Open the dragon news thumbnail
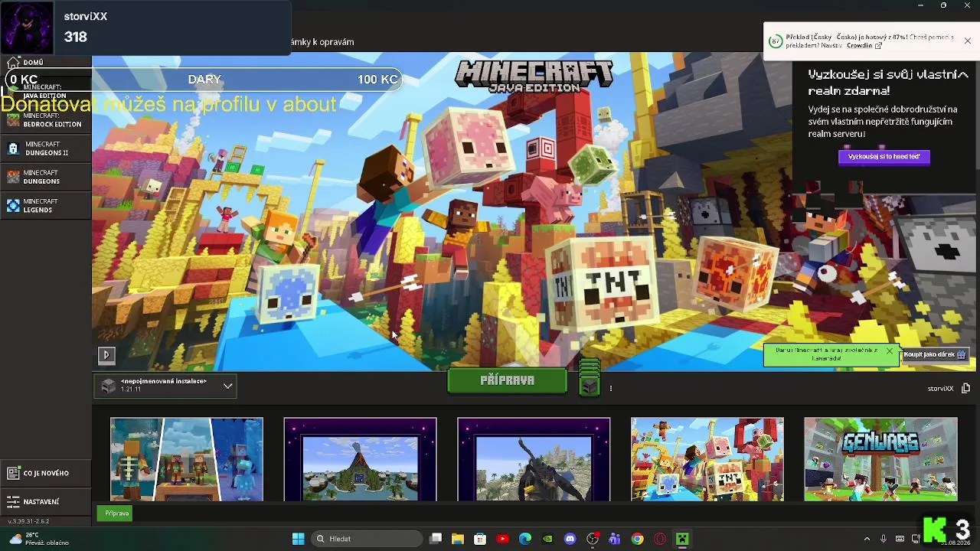Screen dimensions: 980x551 point(534,459)
